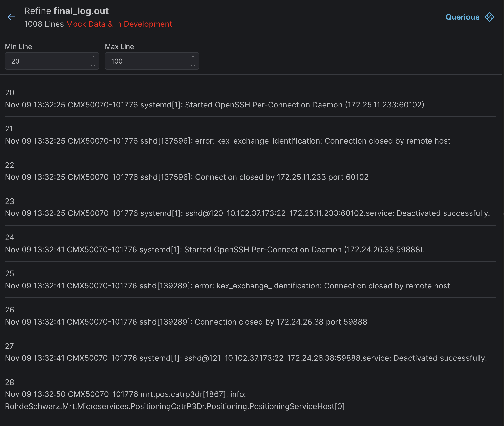Click line 26 port 59888 entry
The height and width of the screenshot is (426, 504).
pos(186,322)
